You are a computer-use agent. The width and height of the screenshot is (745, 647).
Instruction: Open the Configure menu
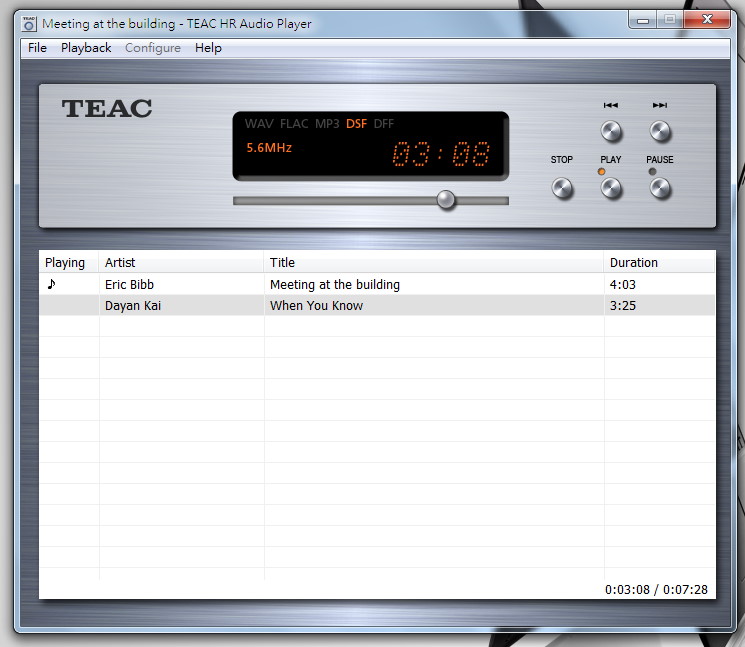pyautogui.click(x=153, y=48)
